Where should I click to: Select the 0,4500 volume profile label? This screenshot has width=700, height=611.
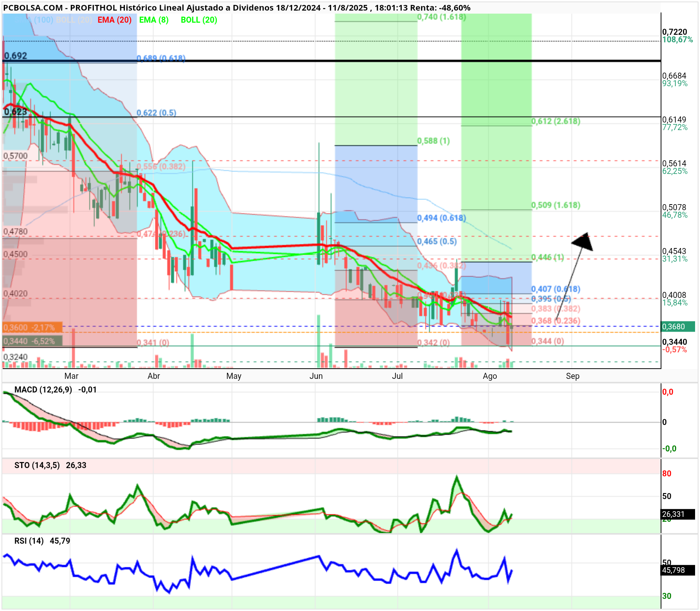click(x=16, y=254)
